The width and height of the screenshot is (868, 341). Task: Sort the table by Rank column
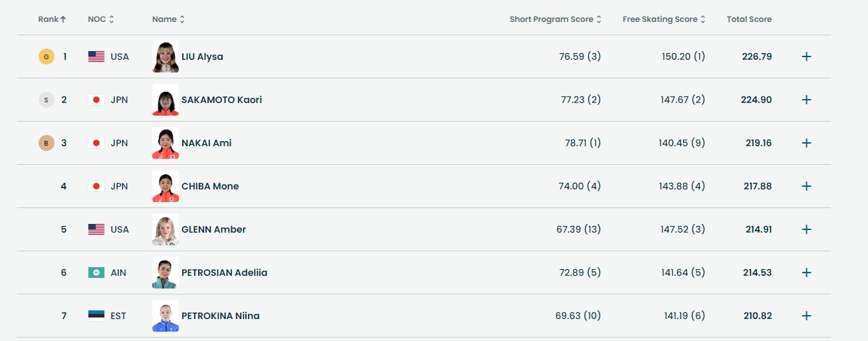pyautogui.click(x=52, y=19)
